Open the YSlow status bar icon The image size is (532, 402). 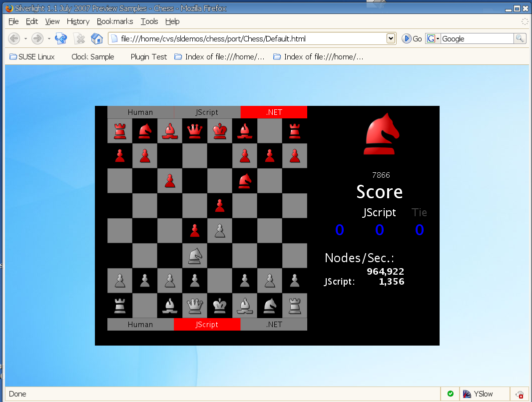467,394
